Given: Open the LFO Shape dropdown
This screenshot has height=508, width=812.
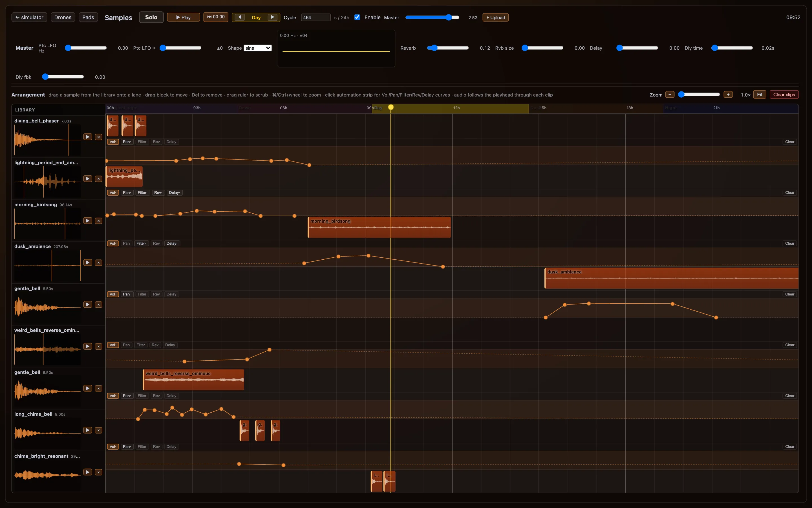Looking at the screenshot, I should [257, 48].
